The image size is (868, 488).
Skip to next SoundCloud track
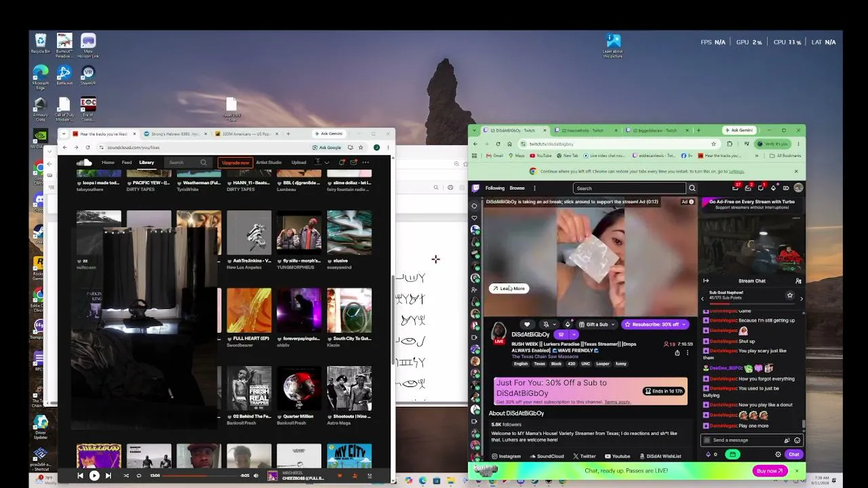[x=108, y=476]
